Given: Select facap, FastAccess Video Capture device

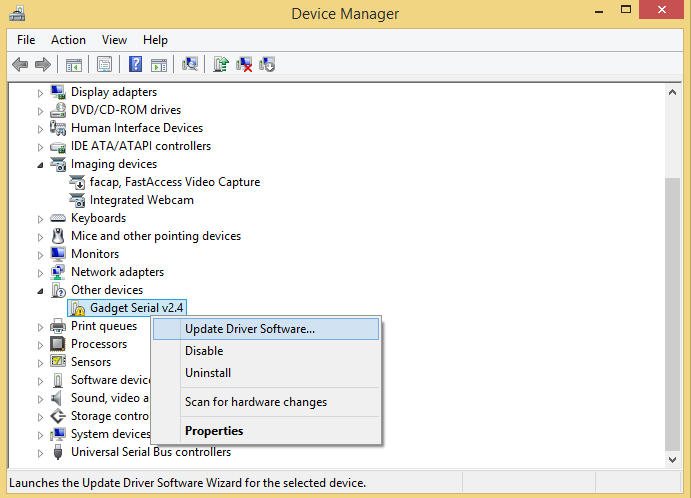Looking at the screenshot, I should (174, 182).
